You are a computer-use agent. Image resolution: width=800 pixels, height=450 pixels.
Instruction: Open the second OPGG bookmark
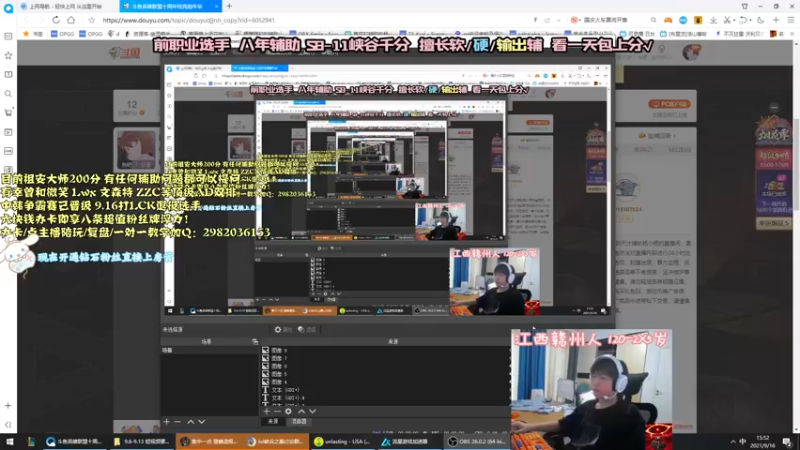pyautogui.click(x=91, y=34)
